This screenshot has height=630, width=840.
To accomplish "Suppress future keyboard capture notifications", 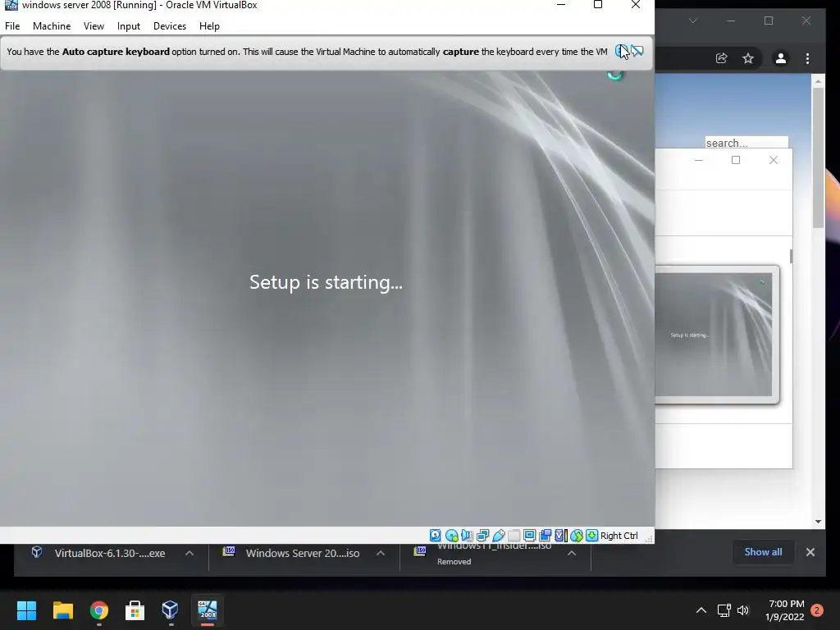I will point(637,52).
